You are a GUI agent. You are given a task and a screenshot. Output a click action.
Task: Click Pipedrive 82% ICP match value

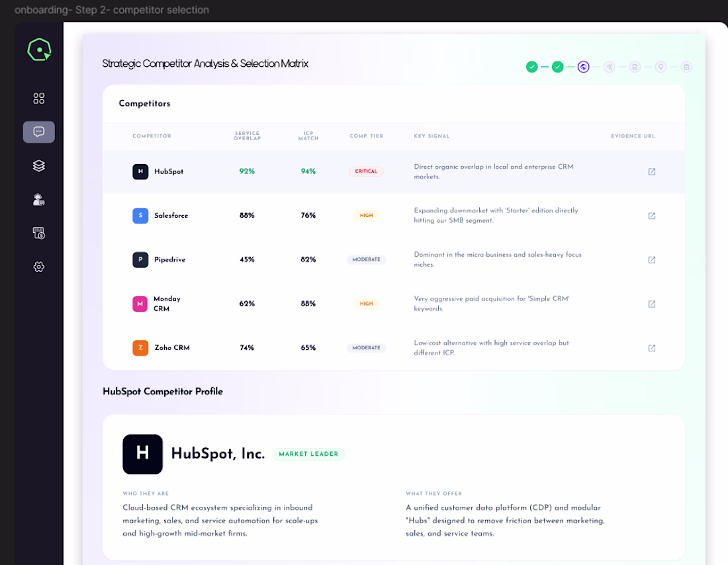point(308,259)
